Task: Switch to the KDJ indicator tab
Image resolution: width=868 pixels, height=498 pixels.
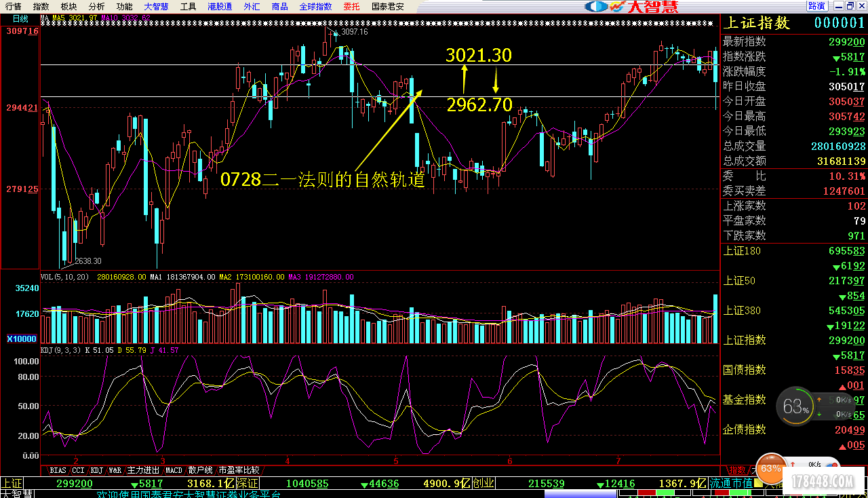Action: tap(98, 470)
